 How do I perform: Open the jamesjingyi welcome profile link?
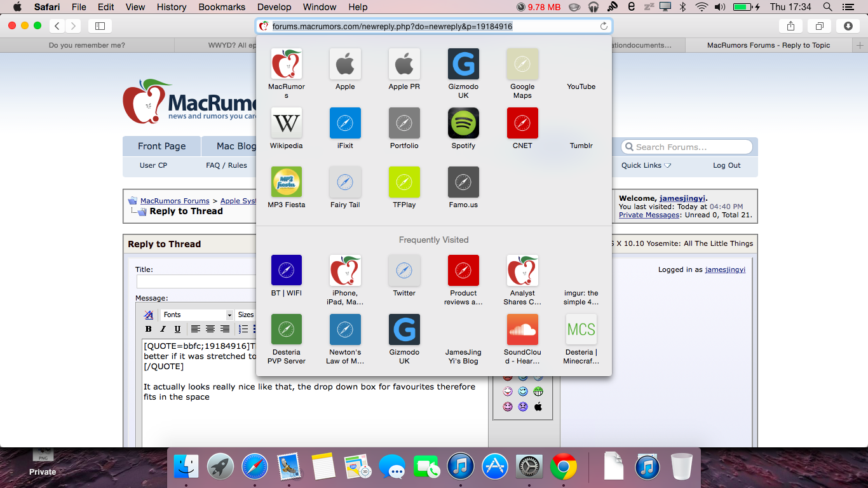point(682,198)
